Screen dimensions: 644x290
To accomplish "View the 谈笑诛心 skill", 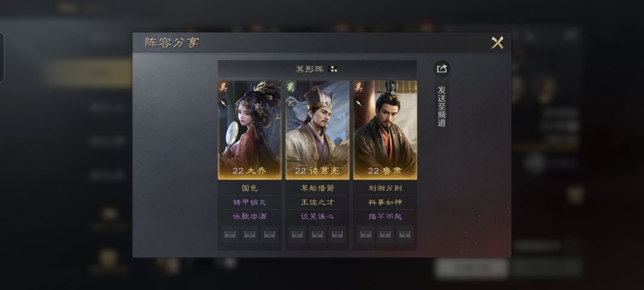I will coord(317,216).
